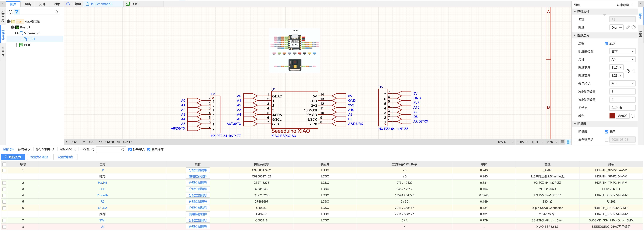Image resolution: width=644 pixels, height=232 pixels.
Task: Click the filter funnel icon in project search
Action: [x=17, y=12]
